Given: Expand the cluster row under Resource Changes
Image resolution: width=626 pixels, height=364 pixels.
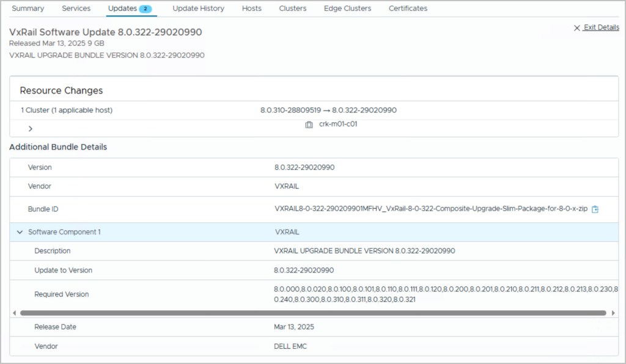Looking at the screenshot, I should 30,128.
